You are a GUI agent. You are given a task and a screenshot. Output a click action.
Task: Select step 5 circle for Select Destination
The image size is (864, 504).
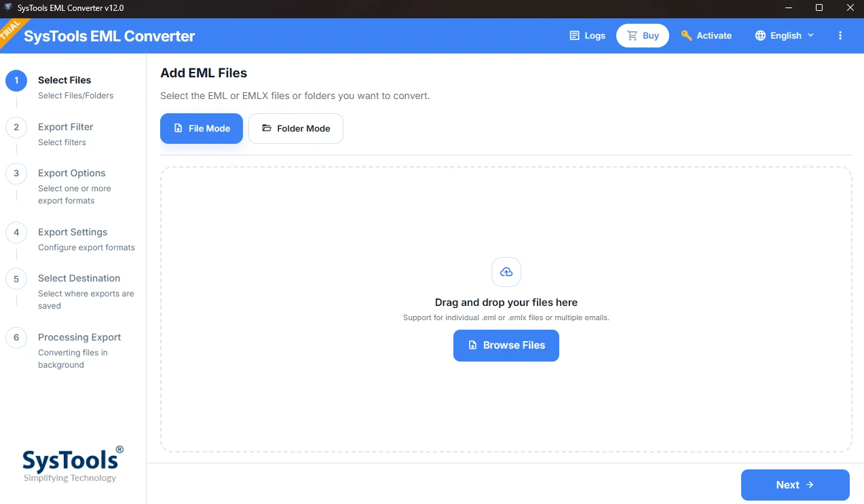point(16,279)
